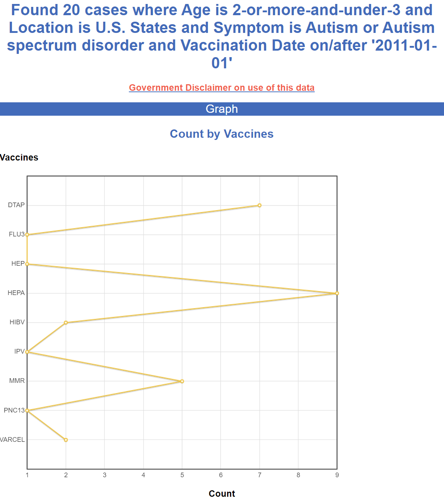Click the HIBV data point marker
The width and height of the screenshot is (444, 504).
coord(66,323)
